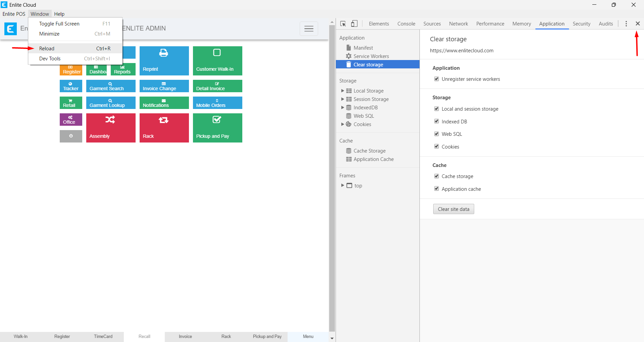Switch to the Network tab
Screen dimensions: 644x342
pyautogui.click(x=458, y=24)
